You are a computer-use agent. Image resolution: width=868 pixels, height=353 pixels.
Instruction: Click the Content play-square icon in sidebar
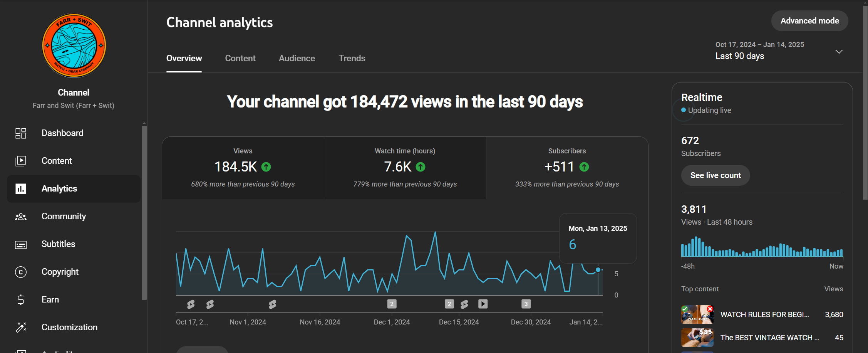(x=21, y=161)
